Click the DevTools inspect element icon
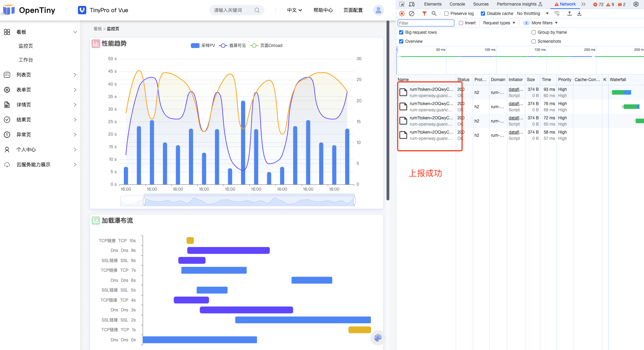The image size is (644, 350). pyautogui.click(x=402, y=4)
